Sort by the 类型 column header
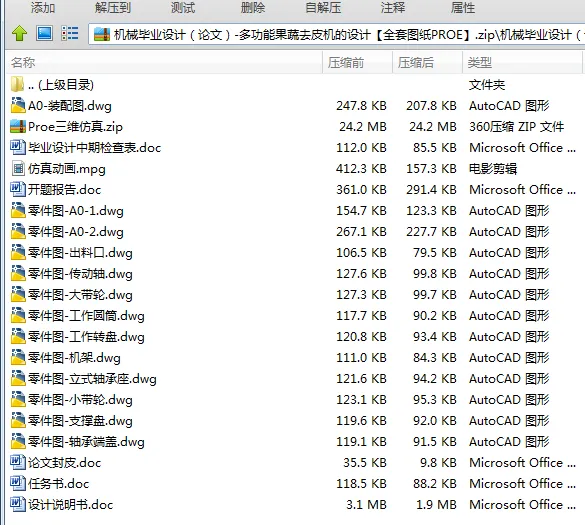Viewport: 585px width, 525px height. click(x=522, y=62)
